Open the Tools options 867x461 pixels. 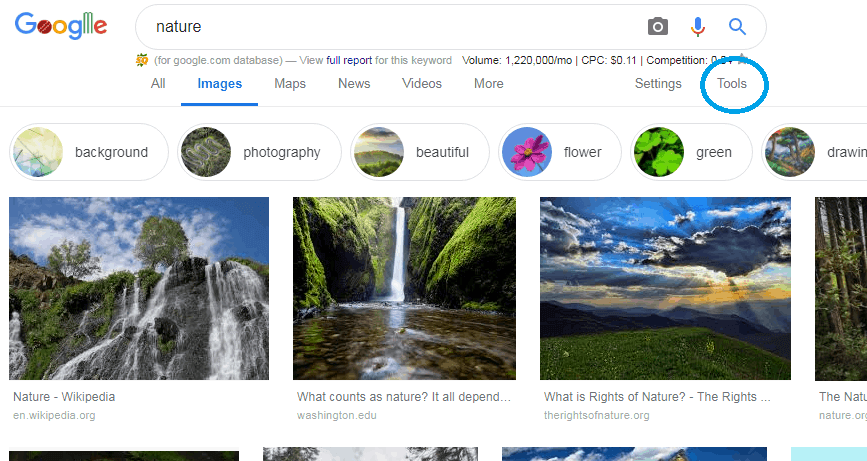coord(732,84)
